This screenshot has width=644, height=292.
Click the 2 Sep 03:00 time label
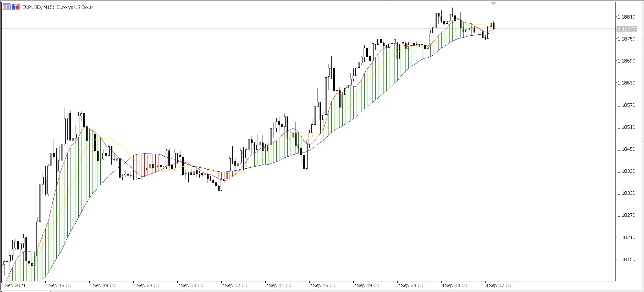[190, 285]
